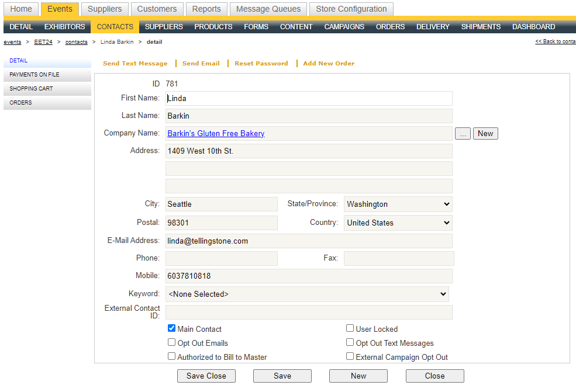
Task: Switch to the Suppliers top tab
Action: (x=105, y=9)
